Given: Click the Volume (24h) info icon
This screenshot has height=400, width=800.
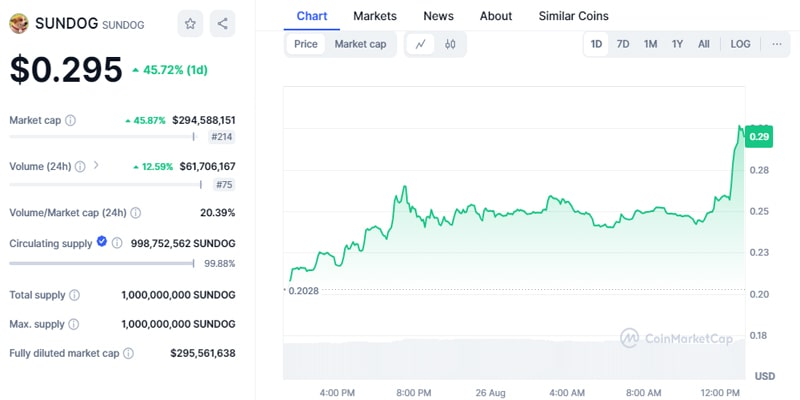Looking at the screenshot, I should point(80,166).
